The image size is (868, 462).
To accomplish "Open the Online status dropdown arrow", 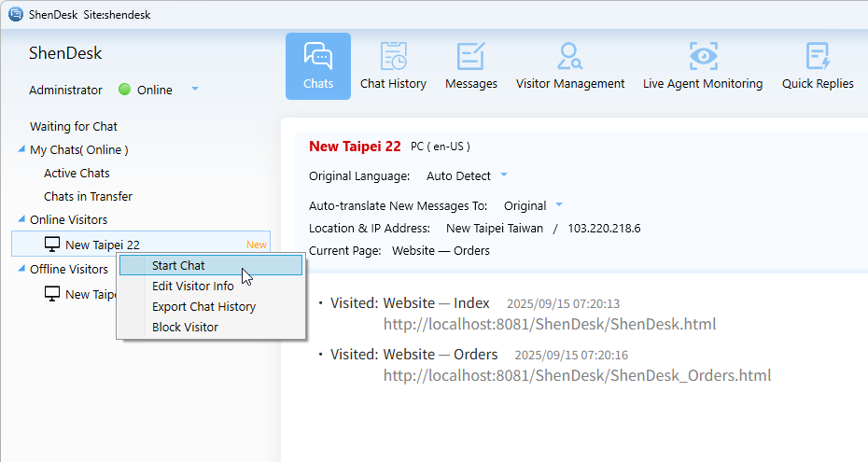I will click(195, 90).
